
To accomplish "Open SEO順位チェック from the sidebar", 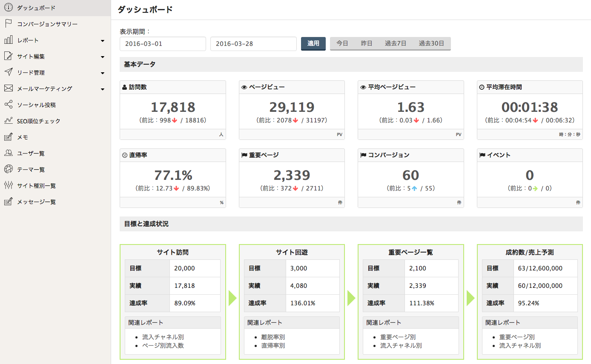I will pyautogui.click(x=38, y=121).
